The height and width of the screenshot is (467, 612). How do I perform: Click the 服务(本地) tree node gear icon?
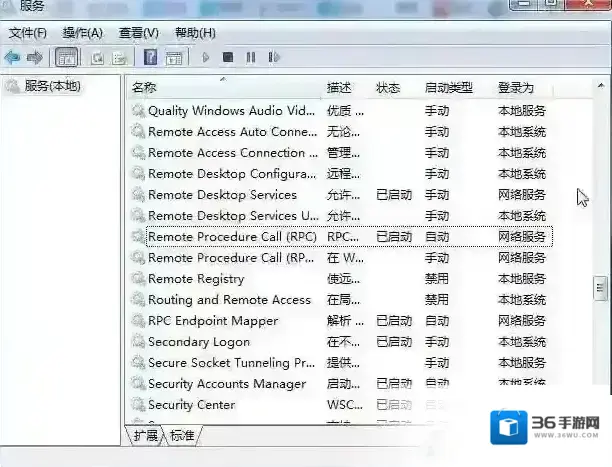[x=12, y=86]
